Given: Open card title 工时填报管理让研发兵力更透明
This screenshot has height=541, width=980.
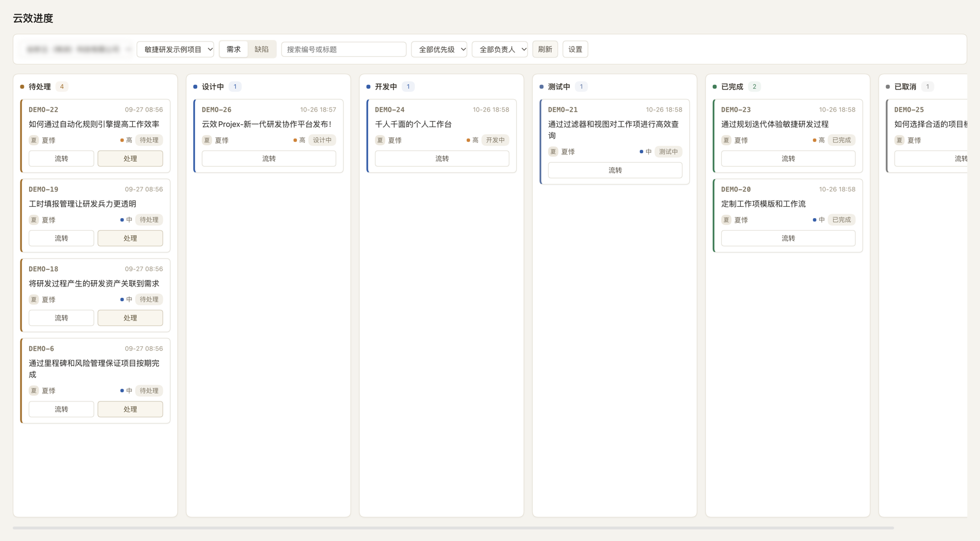Looking at the screenshot, I should click(83, 204).
